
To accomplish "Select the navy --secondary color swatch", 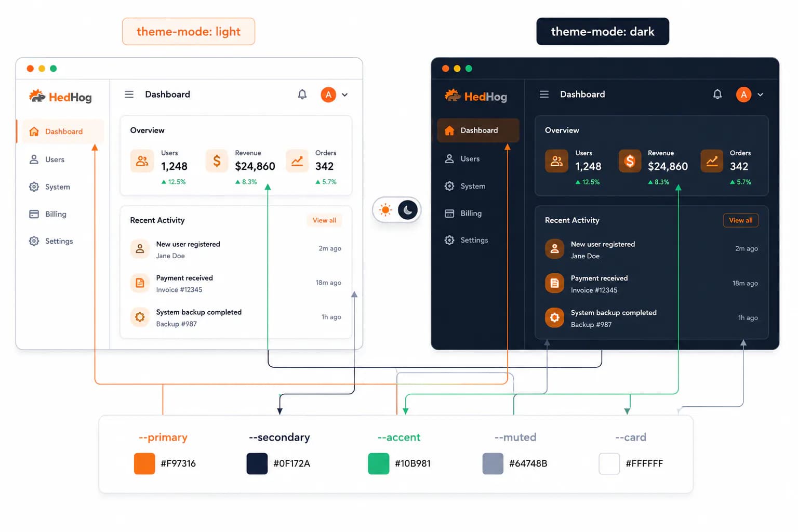I will pos(257,463).
